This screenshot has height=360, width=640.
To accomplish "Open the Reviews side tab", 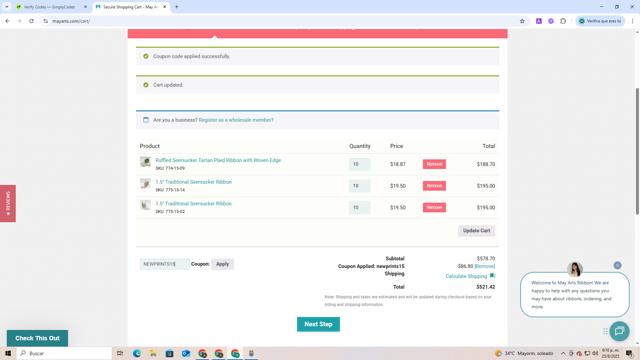I will coord(8,203).
